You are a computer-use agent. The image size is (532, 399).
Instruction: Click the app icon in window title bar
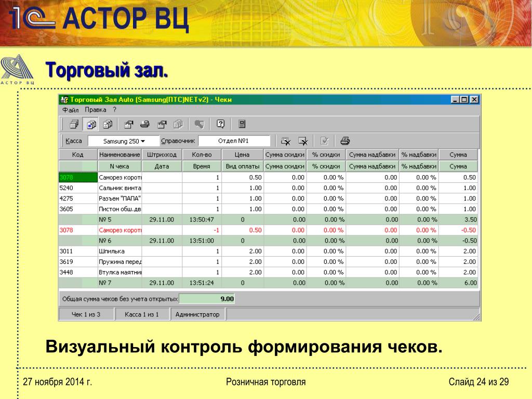point(64,99)
